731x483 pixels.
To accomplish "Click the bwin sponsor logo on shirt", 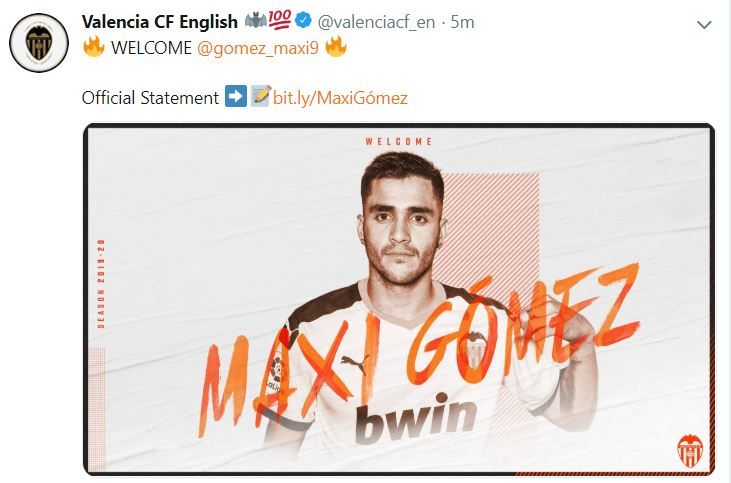I will click(416, 419).
